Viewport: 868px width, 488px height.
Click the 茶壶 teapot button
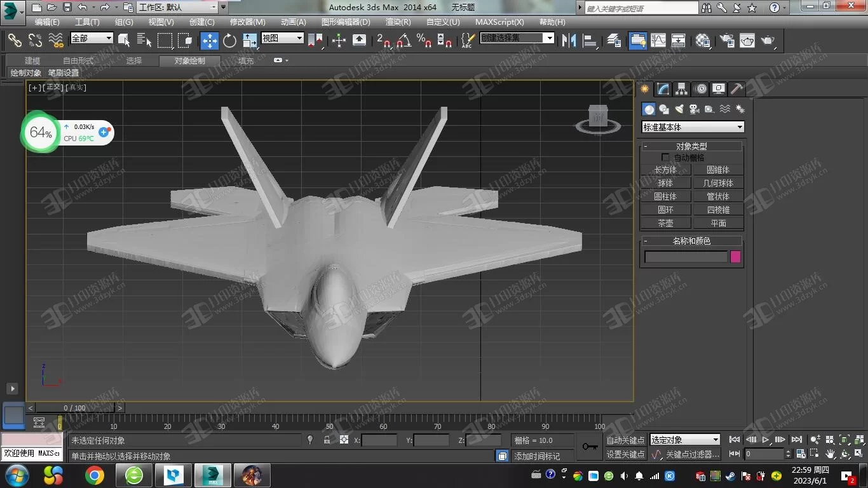coord(665,223)
